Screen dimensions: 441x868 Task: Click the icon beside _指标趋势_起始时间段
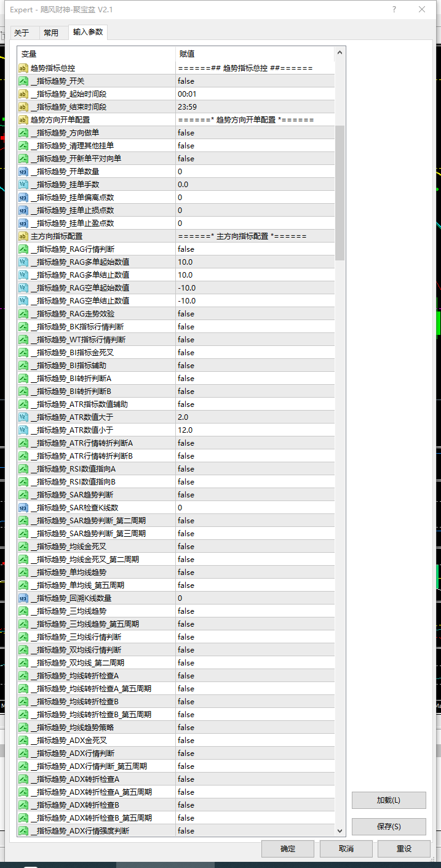[23, 94]
